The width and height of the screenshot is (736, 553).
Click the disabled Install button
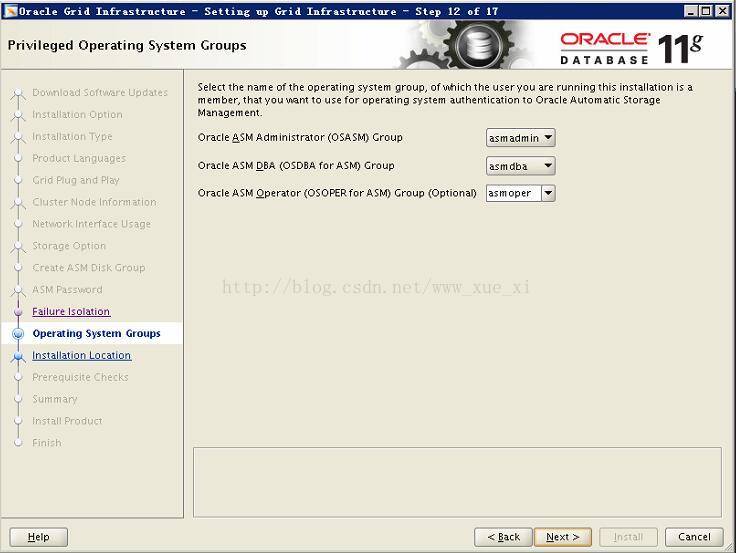coord(628,537)
